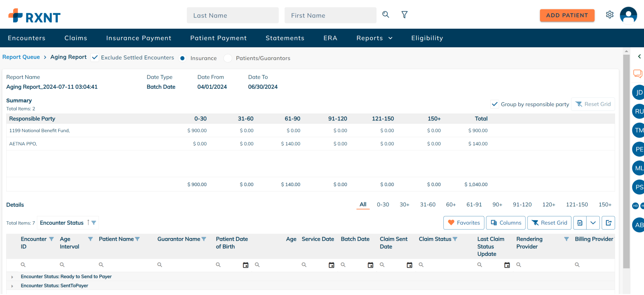This screenshot has width=644, height=295.
Task: Click the ADD PATIENT button
Action: click(x=567, y=16)
